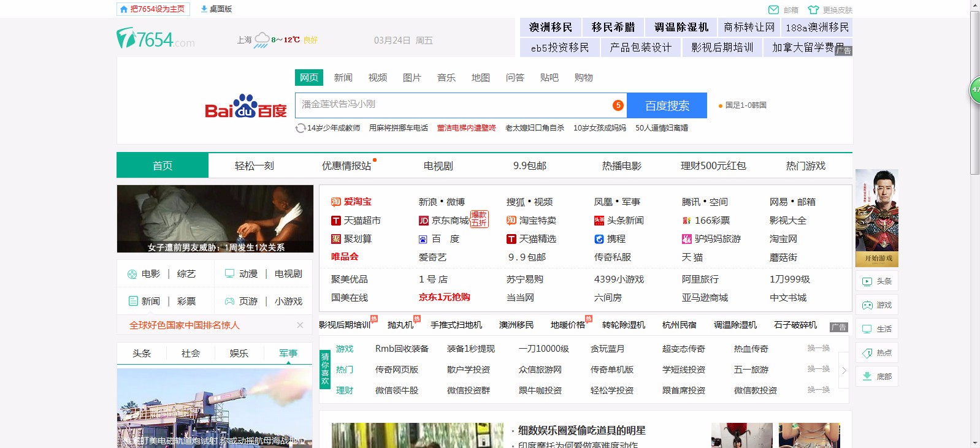Open the 邮箱 mail icon
Viewport: 980px width, 448px height.
point(773,10)
